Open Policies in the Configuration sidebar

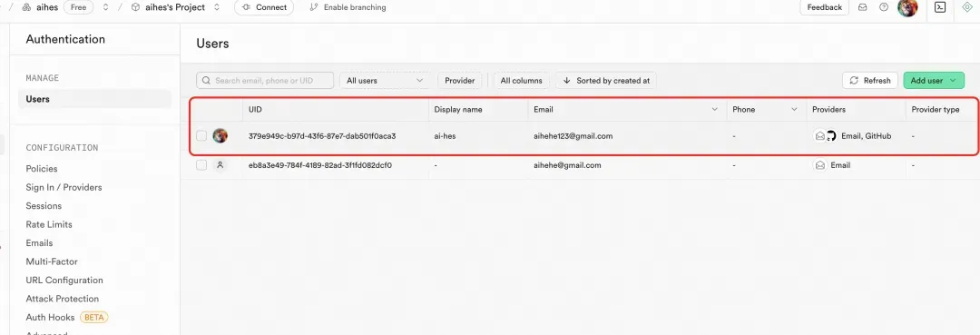pos(41,169)
